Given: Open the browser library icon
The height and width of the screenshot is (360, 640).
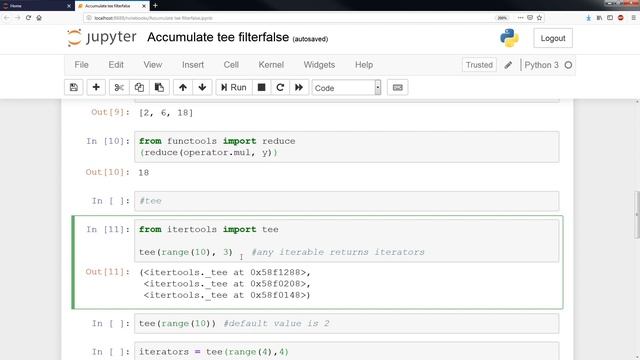Looking at the screenshot, I should (599, 18).
